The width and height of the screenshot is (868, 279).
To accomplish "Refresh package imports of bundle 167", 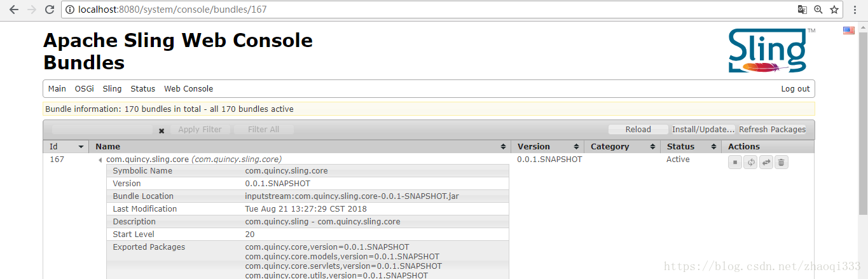I will pyautogui.click(x=751, y=162).
